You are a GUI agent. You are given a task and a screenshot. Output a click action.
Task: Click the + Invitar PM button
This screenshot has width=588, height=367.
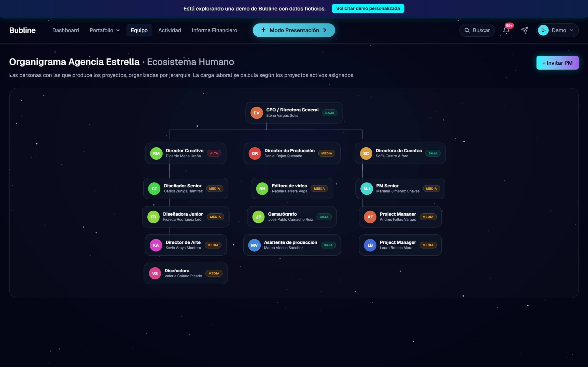[x=557, y=63]
